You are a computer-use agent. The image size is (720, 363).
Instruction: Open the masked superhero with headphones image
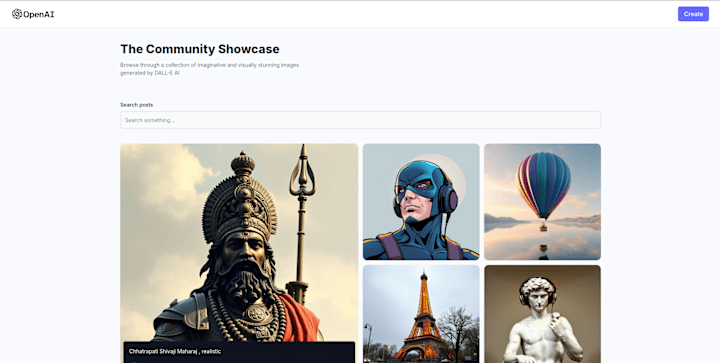[421, 202]
